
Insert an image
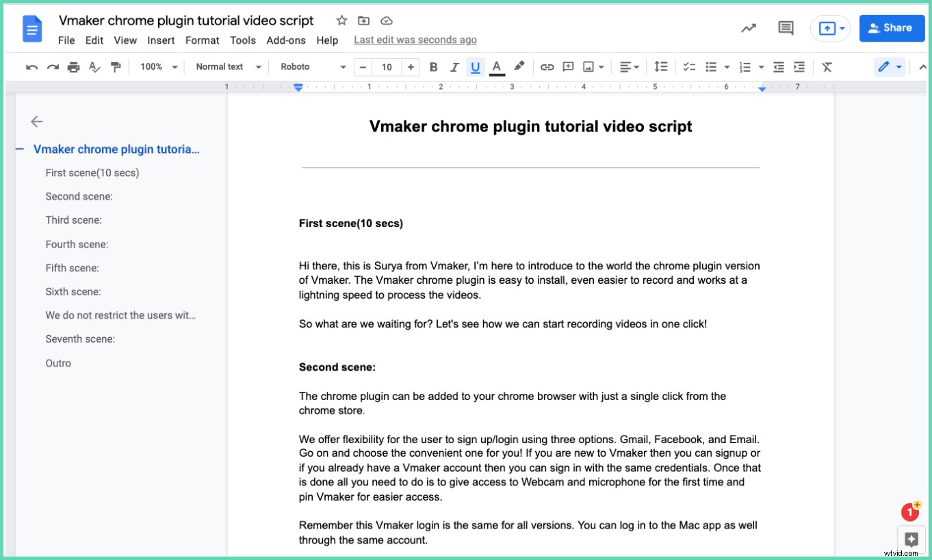pos(590,66)
